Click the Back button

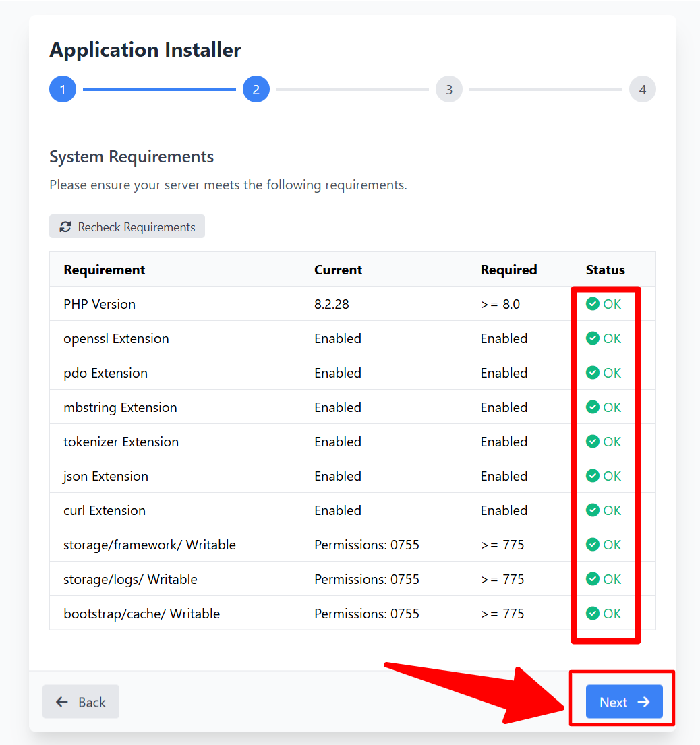pos(81,702)
